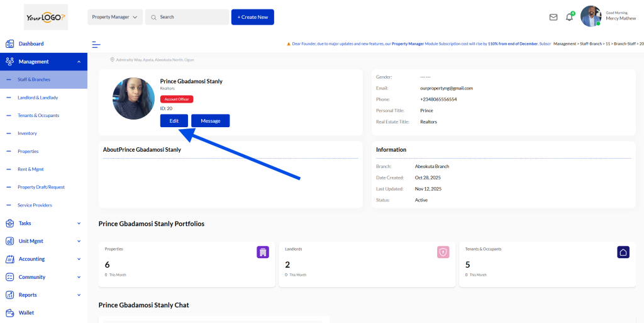Open the Property Manager dropdown
This screenshot has width=644, height=323.
click(114, 17)
